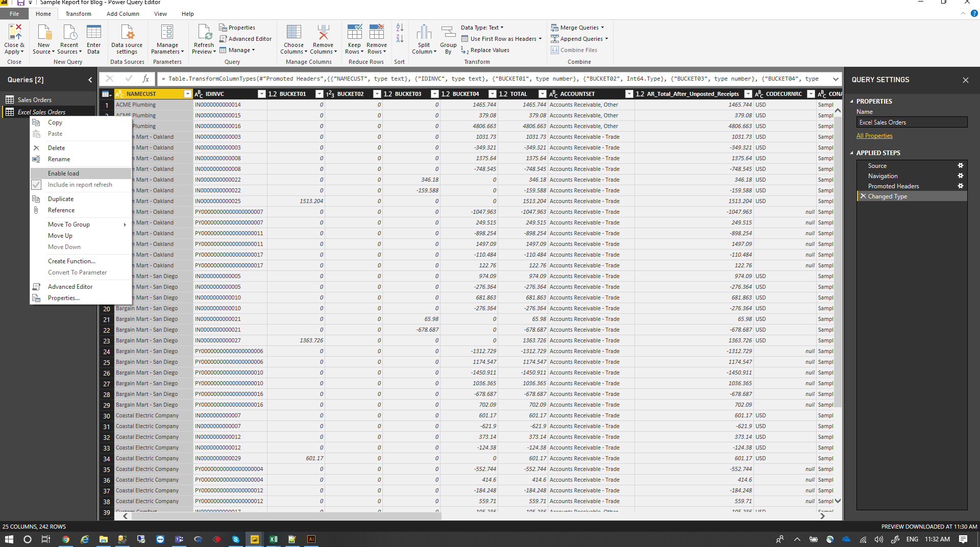Open Move To Group submenu
The image size is (980, 547).
click(x=80, y=225)
